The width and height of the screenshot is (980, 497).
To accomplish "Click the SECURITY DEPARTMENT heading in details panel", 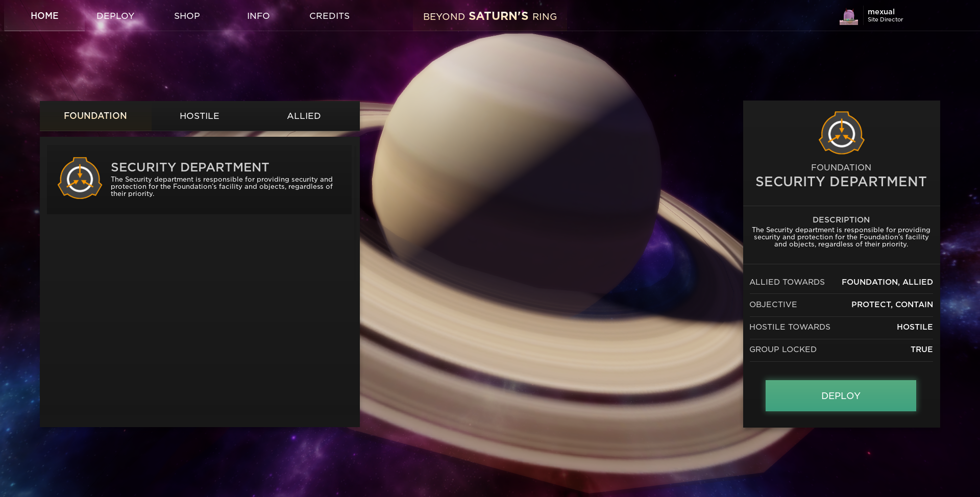I will (841, 182).
